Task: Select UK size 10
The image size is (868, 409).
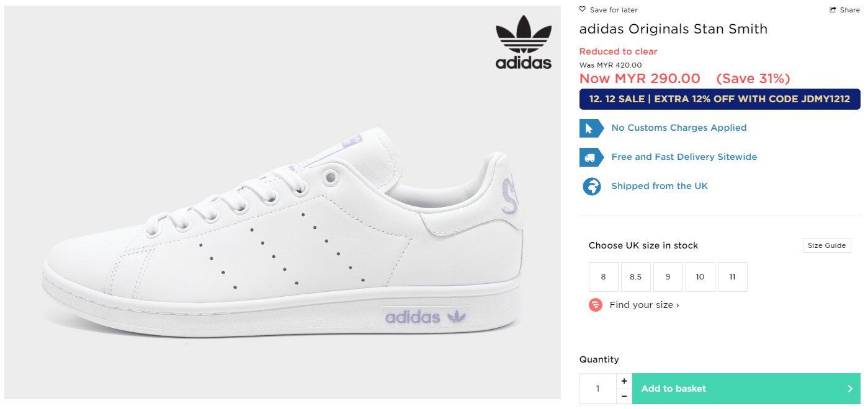Action: [x=700, y=277]
